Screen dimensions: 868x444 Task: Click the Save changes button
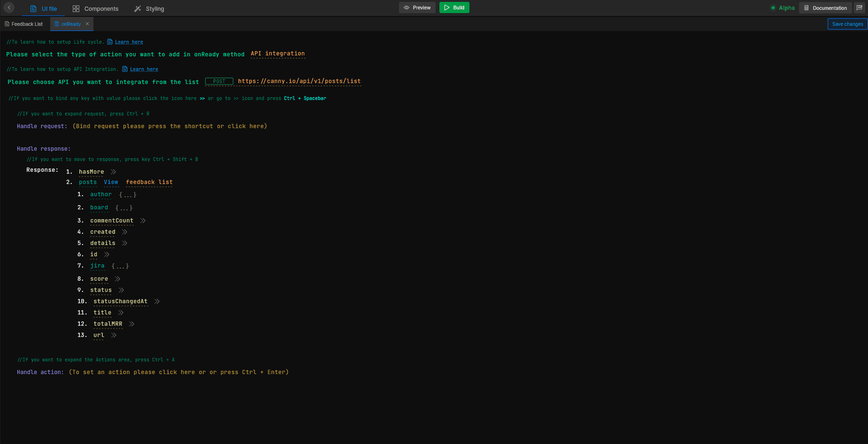coord(847,23)
